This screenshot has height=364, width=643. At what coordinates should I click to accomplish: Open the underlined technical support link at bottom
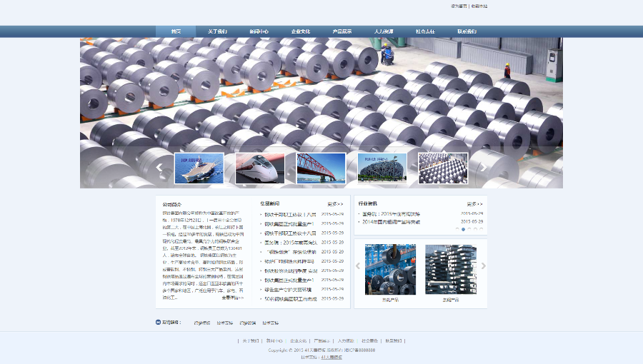click(332, 358)
